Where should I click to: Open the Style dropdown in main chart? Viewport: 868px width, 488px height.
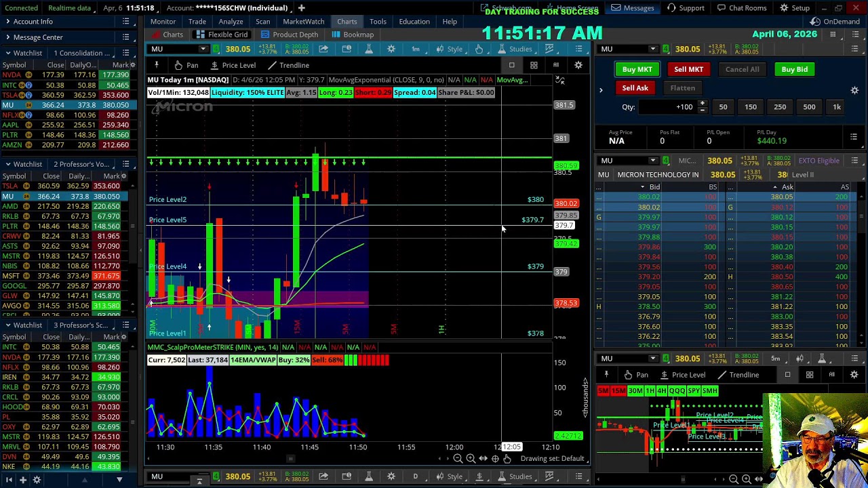(x=450, y=49)
